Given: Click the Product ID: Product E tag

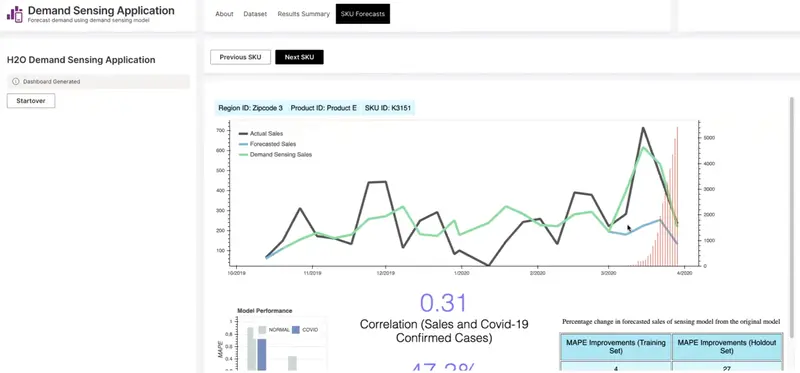Looking at the screenshot, I should [x=323, y=108].
